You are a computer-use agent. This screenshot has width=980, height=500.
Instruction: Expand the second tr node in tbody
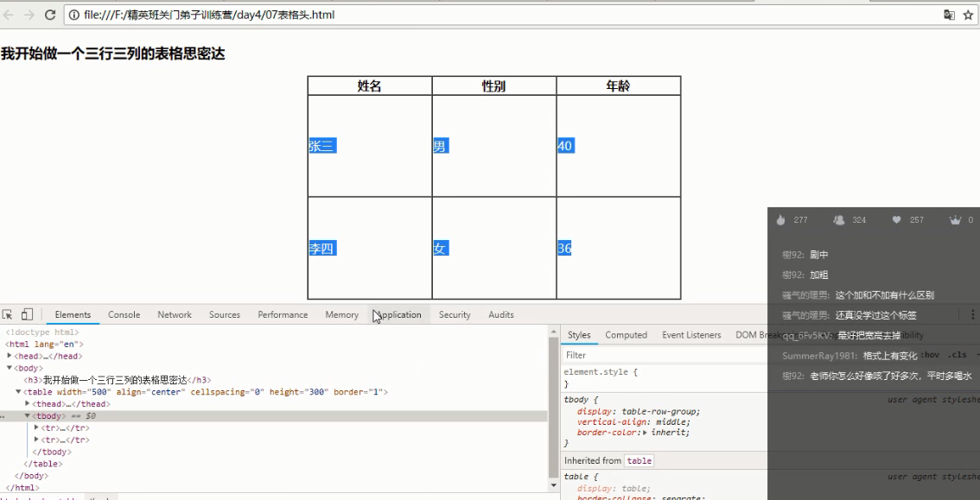point(36,440)
